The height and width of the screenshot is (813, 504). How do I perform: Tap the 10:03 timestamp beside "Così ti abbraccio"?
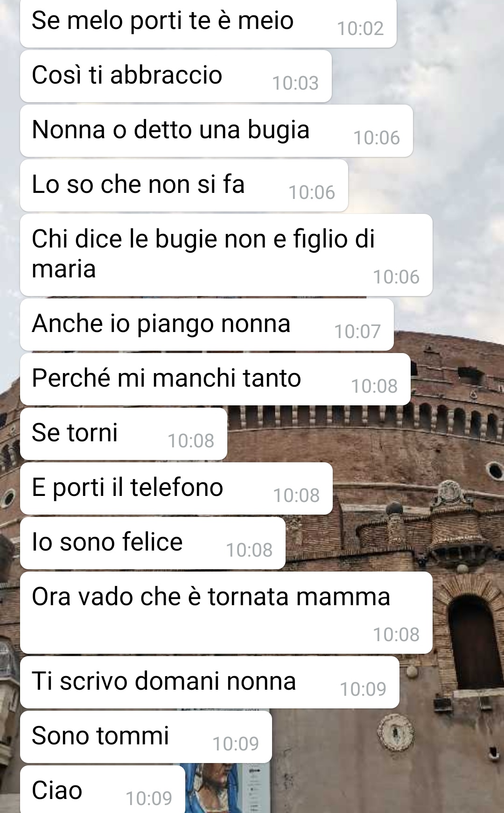coord(295,83)
